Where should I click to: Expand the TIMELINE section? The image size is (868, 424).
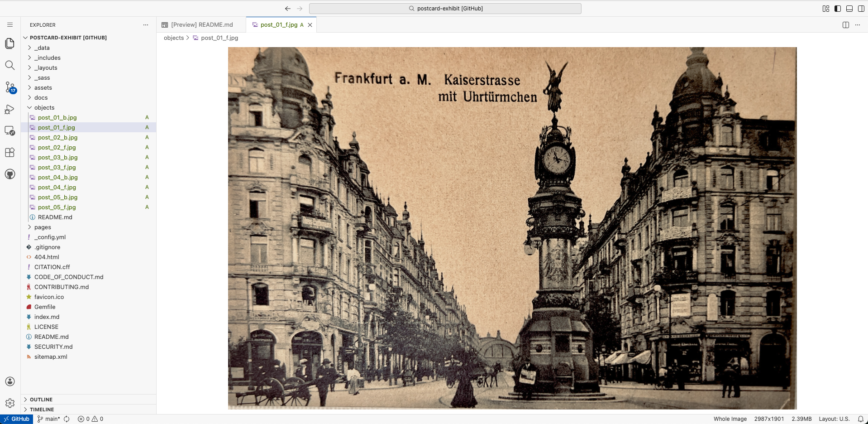[42, 410]
